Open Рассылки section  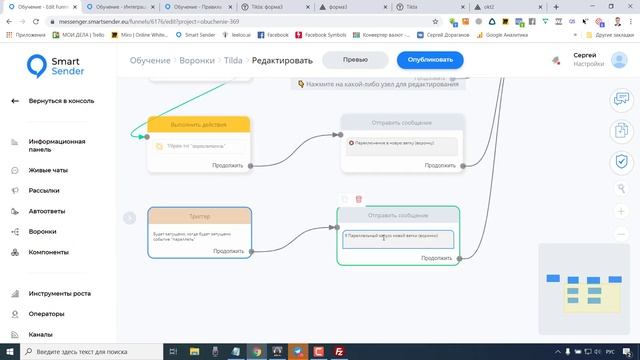pyautogui.click(x=44, y=191)
